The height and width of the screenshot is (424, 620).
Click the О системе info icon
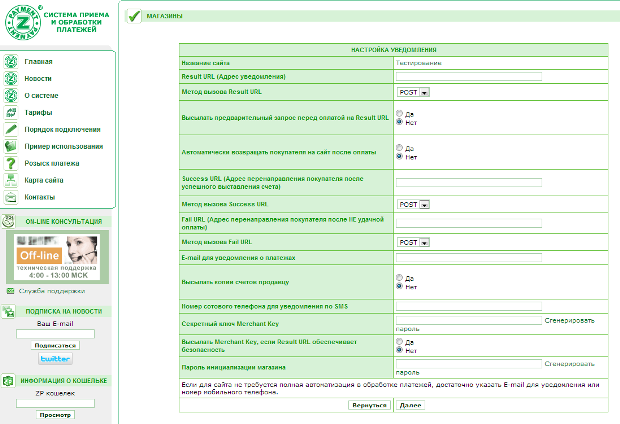click(10, 95)
